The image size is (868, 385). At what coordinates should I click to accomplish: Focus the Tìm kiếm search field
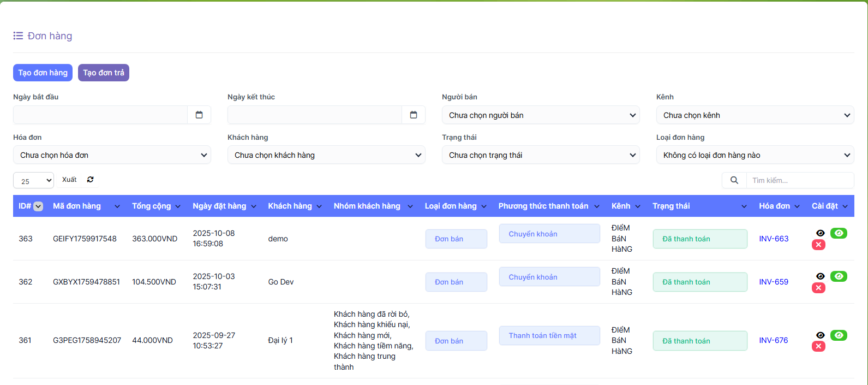(799, 180)
